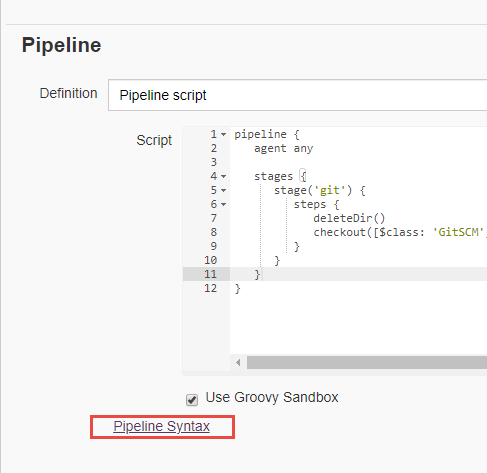
Task: Click the 'agent any' line in the script
Action: point(283,148)
